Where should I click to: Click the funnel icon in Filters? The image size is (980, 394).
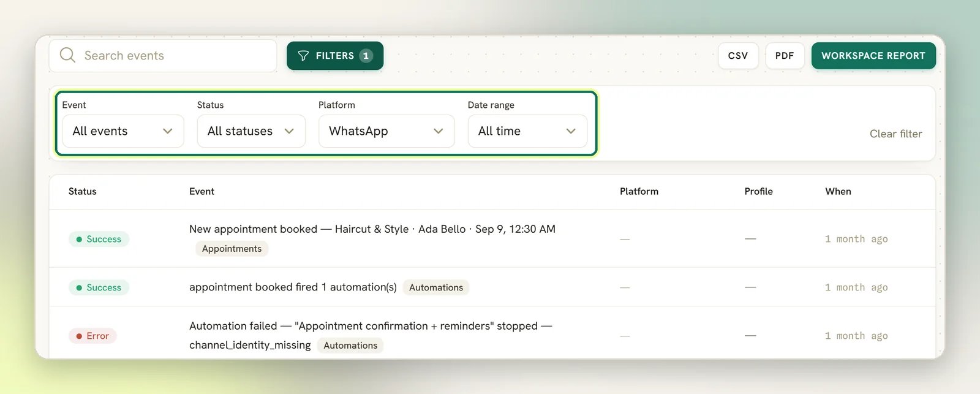pyautogui.click(x=303, y=56)
